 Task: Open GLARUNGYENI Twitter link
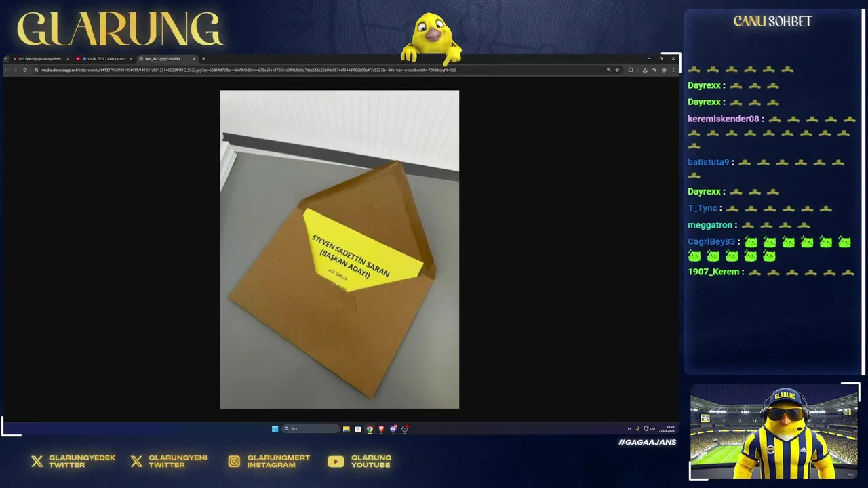click(169, 462)
